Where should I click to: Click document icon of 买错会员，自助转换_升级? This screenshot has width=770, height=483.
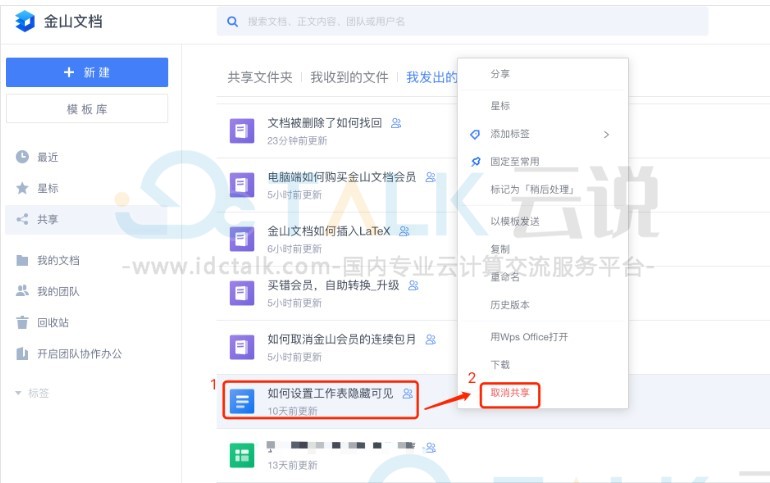tap(242, 293)
